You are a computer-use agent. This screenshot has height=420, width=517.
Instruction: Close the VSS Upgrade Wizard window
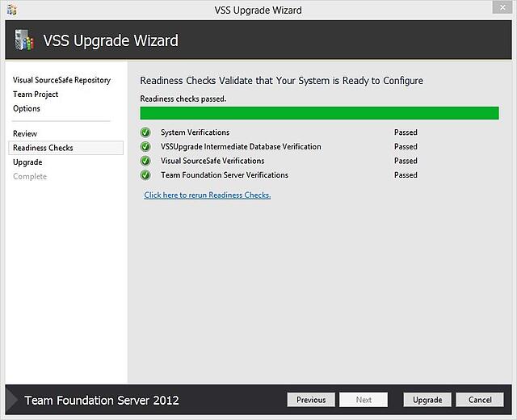[x=502, y=7]
